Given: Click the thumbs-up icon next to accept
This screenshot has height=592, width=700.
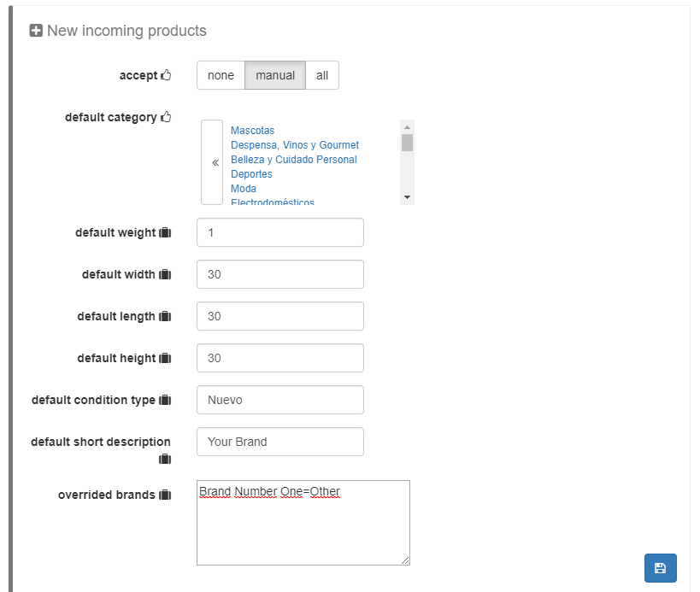Looking at the screenshot, I should tap(166, 75).
